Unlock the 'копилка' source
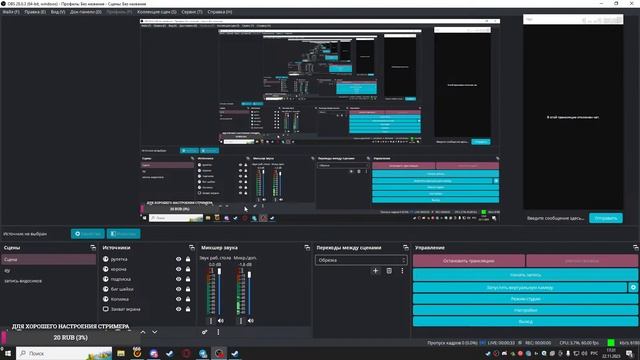Viewport: 640px width, 360px height. 188,299
